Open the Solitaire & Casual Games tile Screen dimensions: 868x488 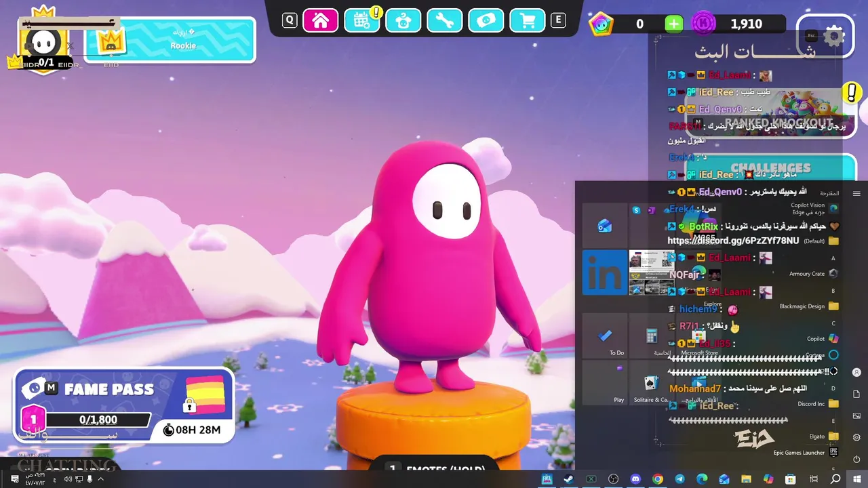(x=651, y=384)
